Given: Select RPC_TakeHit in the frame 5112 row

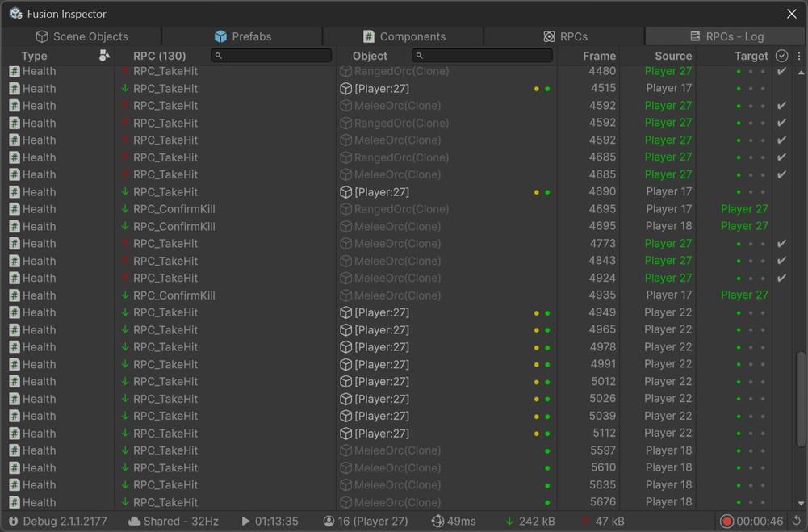Looking at the screenshot, I should click(x=165, y=434).
